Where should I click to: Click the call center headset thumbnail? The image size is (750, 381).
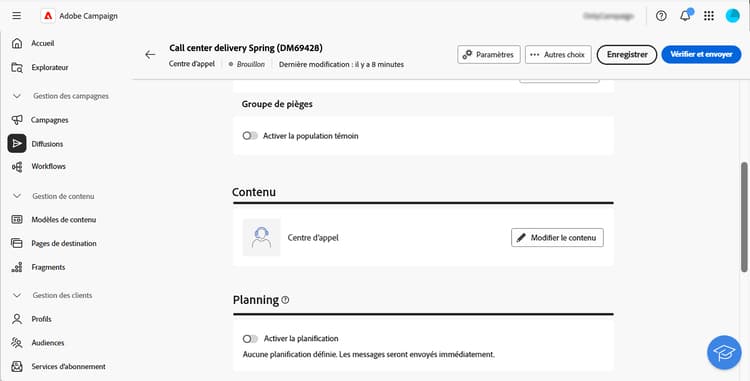261,238
